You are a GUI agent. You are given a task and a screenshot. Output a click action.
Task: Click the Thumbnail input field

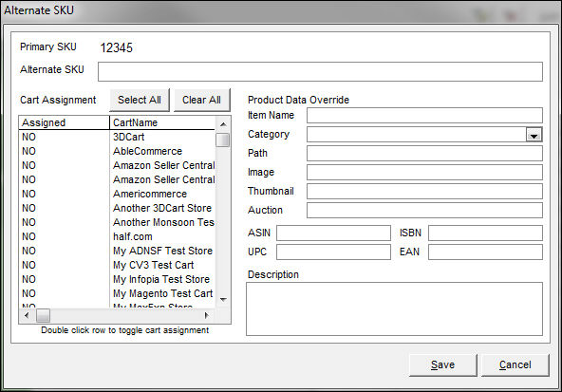click(x=424, y=192)
